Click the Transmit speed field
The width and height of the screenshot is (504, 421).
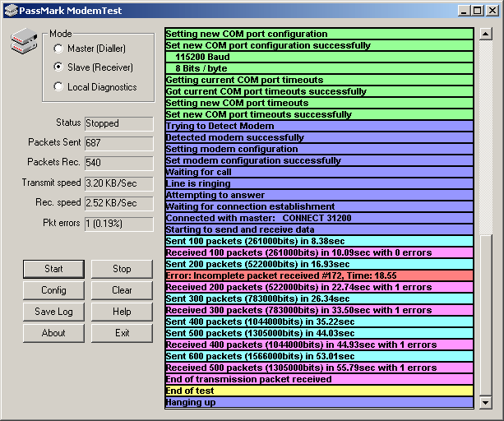click(118, 183)
